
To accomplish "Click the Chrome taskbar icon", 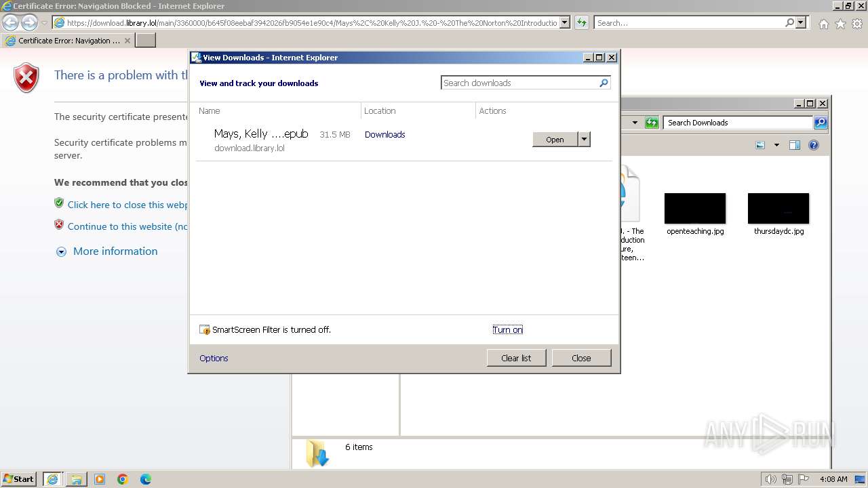I will pos(123,479).
